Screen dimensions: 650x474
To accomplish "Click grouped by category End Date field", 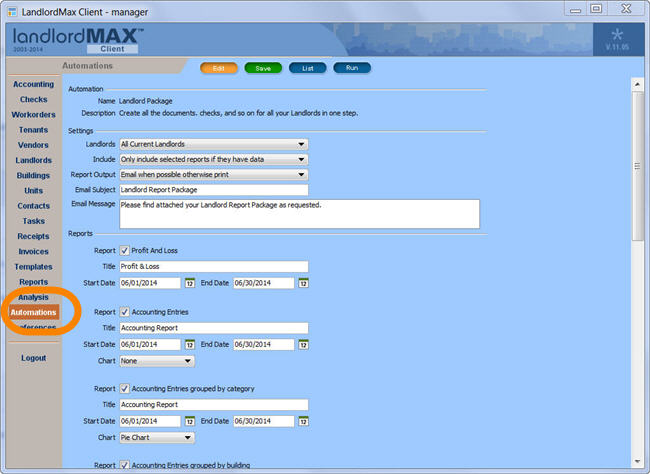I will click(264, 421).
